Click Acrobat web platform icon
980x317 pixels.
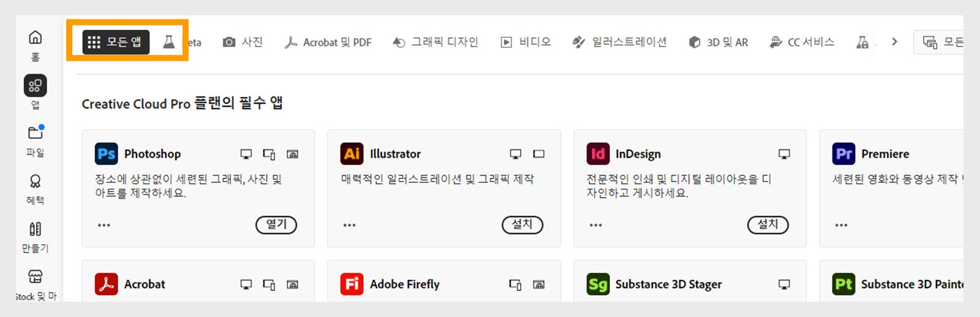293,285
